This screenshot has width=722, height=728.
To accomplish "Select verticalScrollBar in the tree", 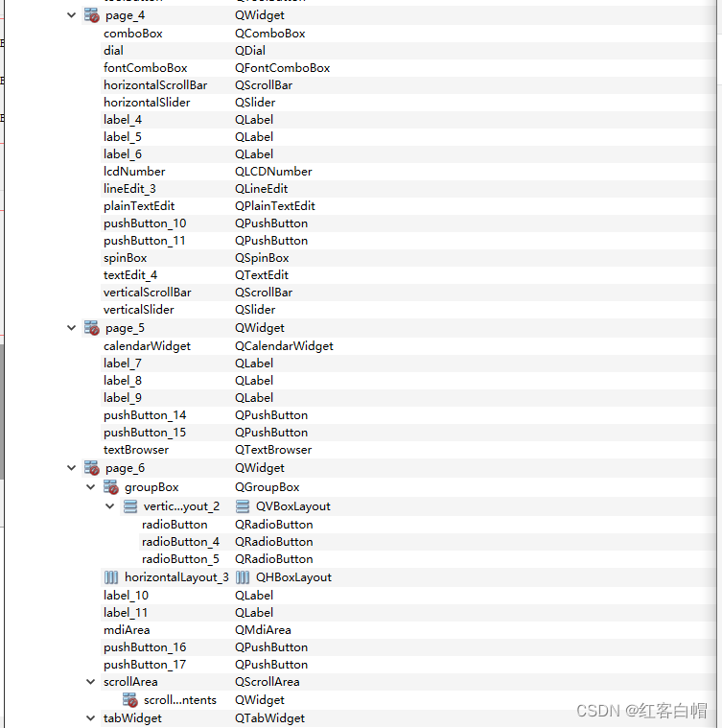I will point(148,292).
